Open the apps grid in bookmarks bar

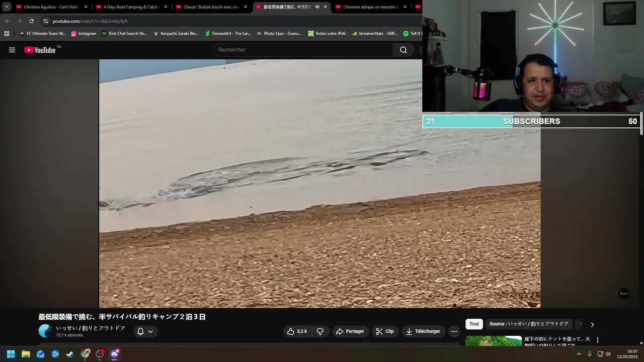tap(7, 34)
